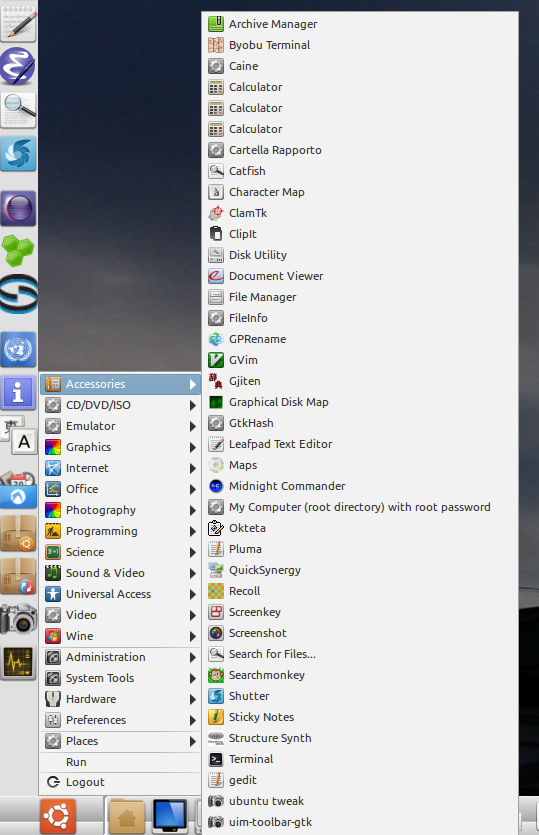
Task: Select the Cartella Rapporto entry
Action: click(360, 150)
